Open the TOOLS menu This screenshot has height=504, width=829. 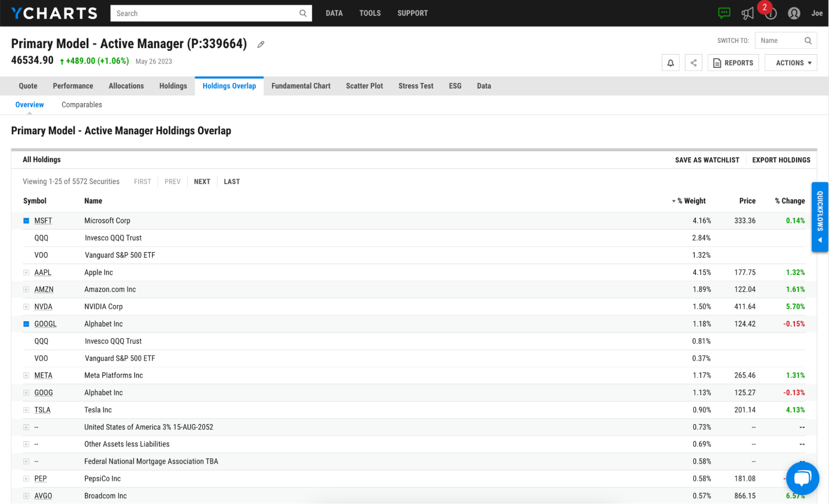tap(370, 13)
